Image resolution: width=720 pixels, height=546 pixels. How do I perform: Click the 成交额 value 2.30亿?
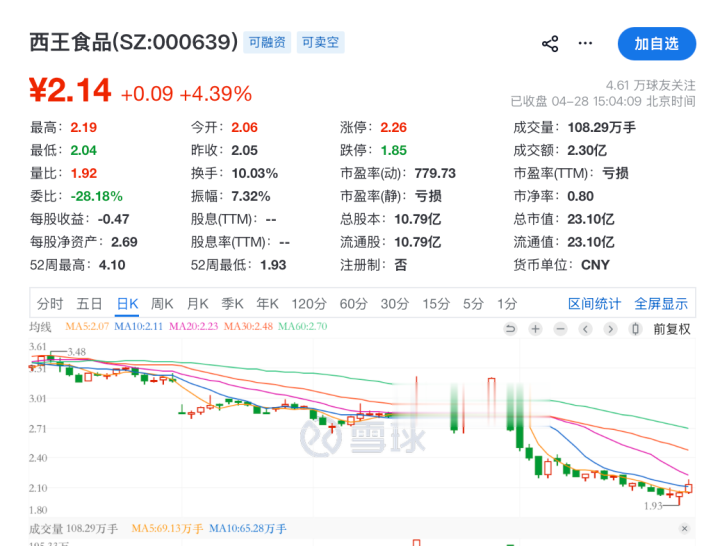(x=587, y=150)
